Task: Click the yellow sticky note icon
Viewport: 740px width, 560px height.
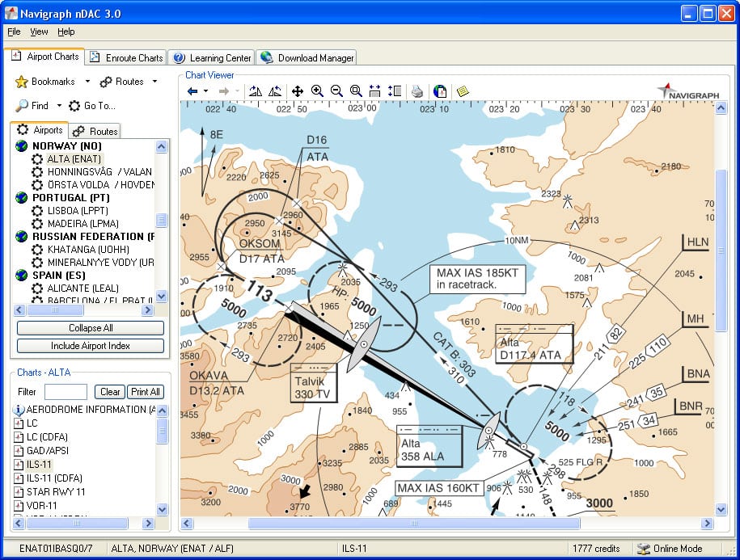Action: point(463,91)
